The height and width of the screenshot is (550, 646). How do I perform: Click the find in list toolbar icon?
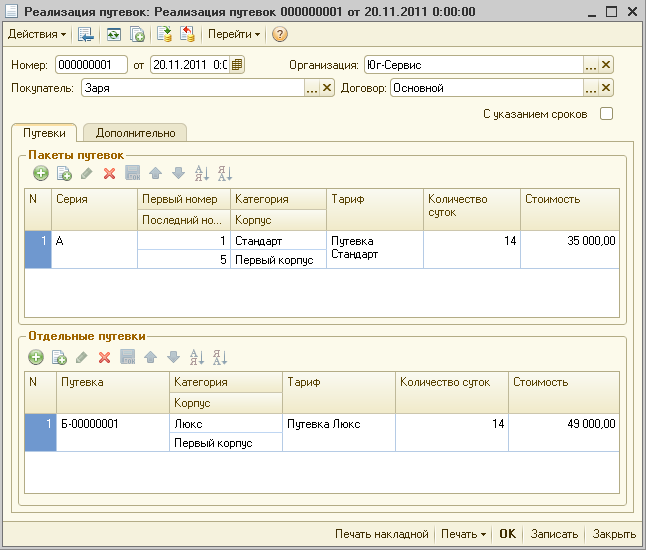coord(86,34)
